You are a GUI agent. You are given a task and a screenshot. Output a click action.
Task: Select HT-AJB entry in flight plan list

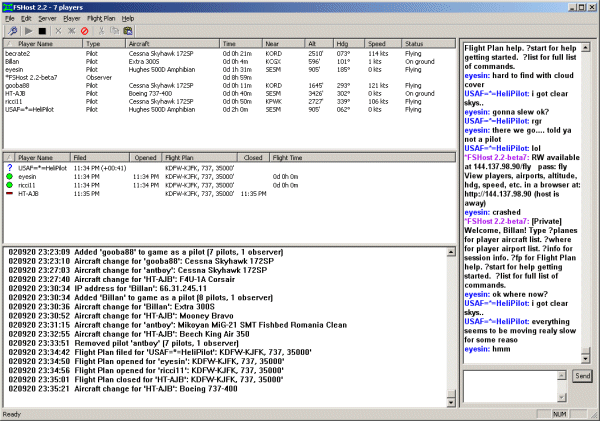[x=230, y=194]
